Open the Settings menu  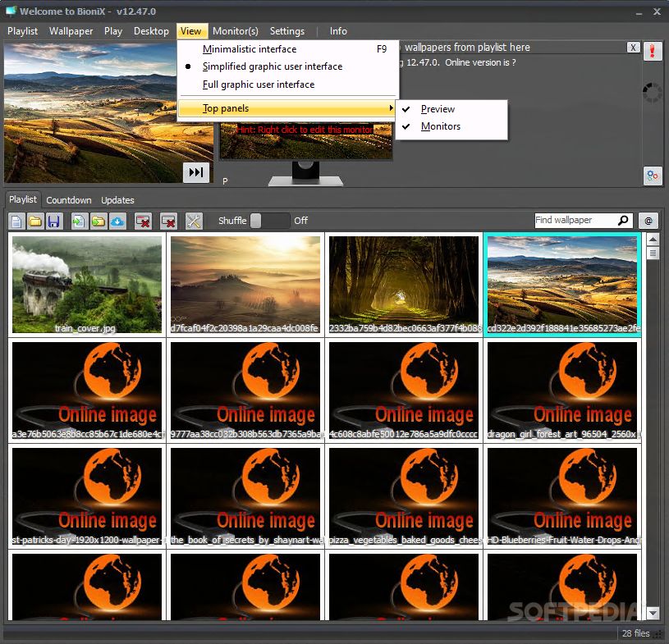point(287,31)
